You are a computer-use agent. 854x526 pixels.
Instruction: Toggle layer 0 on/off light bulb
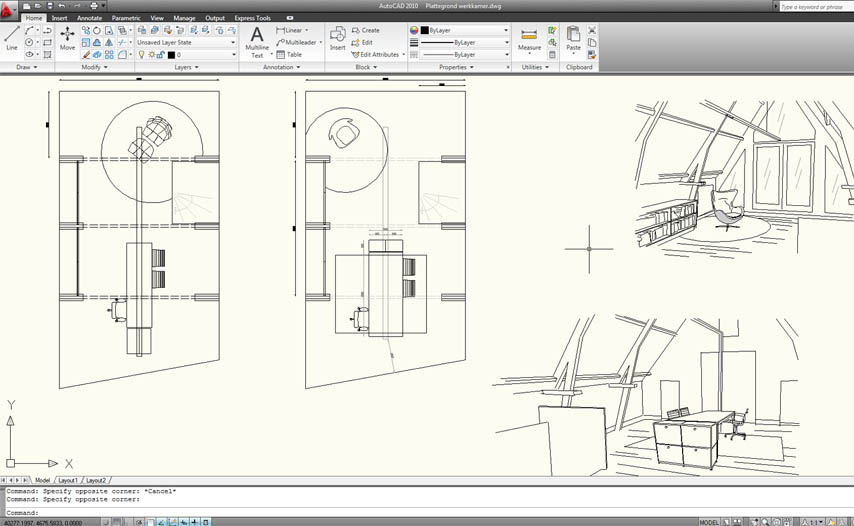(141, 55)
